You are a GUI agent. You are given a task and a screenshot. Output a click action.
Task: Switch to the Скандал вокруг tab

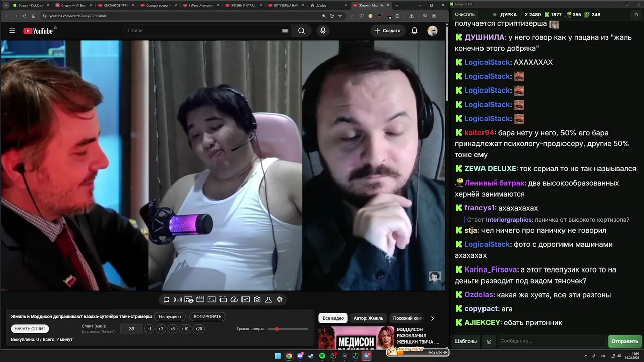[158, 5]
